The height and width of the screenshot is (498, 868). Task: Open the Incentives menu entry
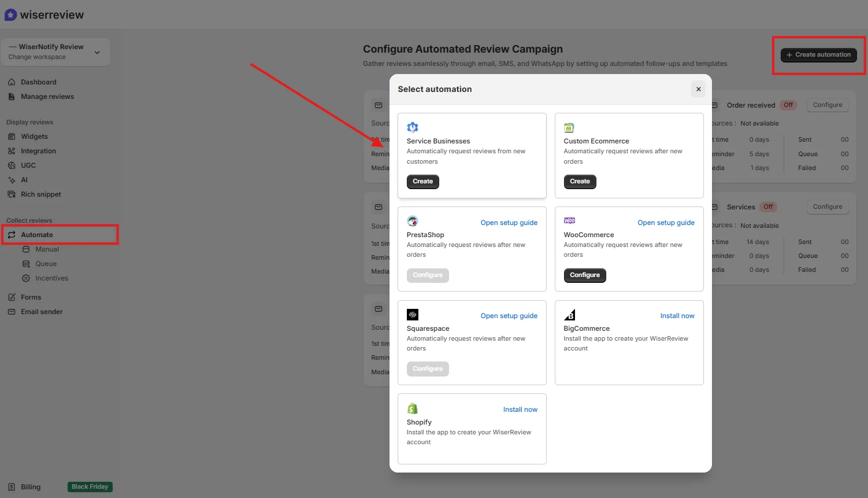[x=51, y=278]
